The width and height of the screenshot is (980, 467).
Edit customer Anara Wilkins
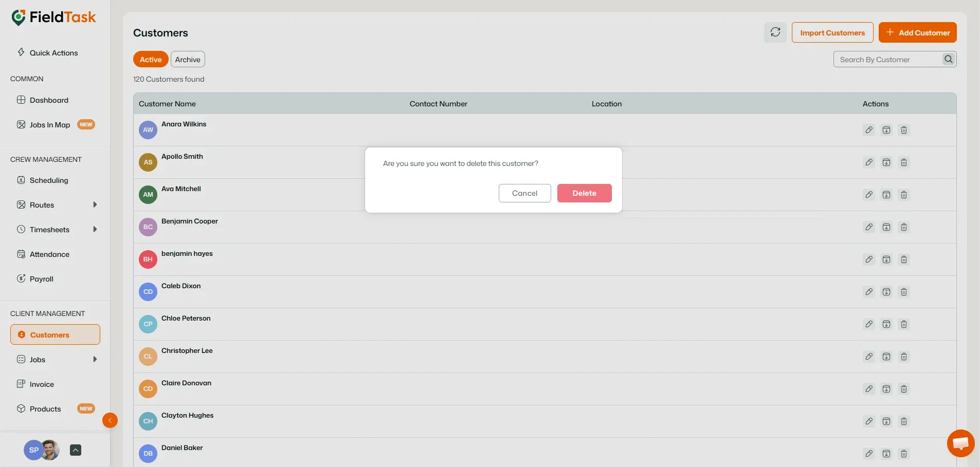click(x=869, y=130)
